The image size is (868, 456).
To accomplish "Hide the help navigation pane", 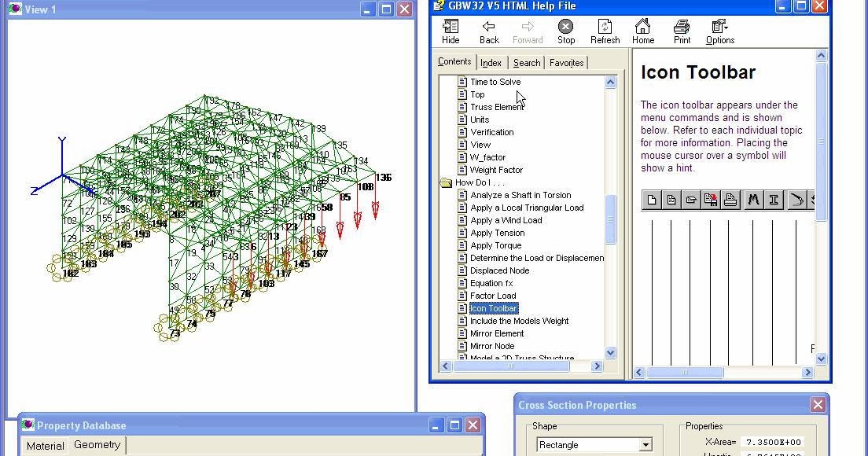I will point(450,31).
